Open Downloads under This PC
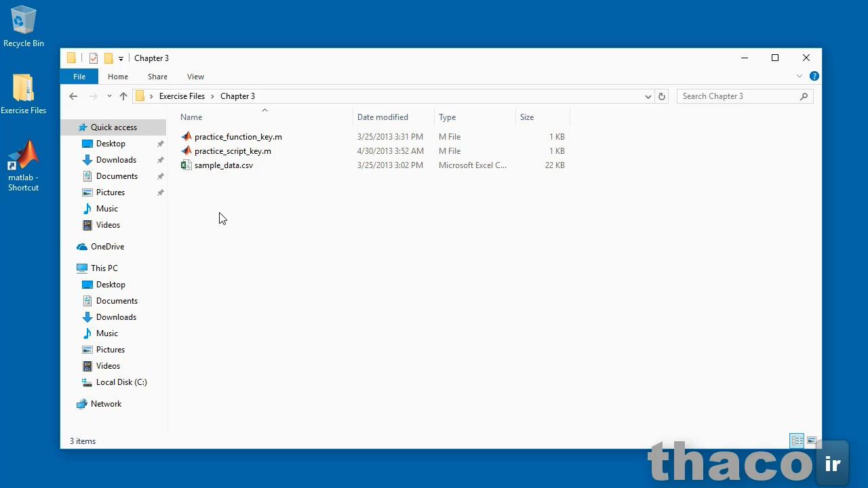Viewport: 868px width, 488px height. tap(116, 317)
